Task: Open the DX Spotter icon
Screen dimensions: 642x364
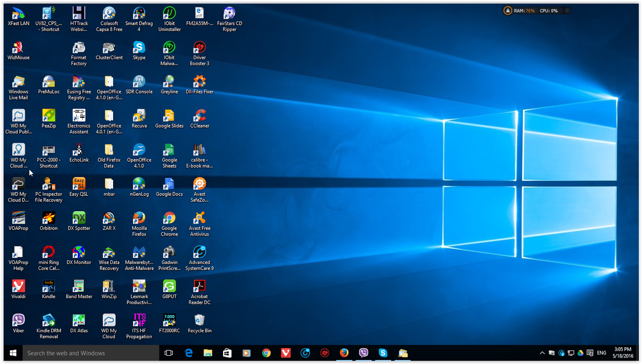Action: point(79,222)
